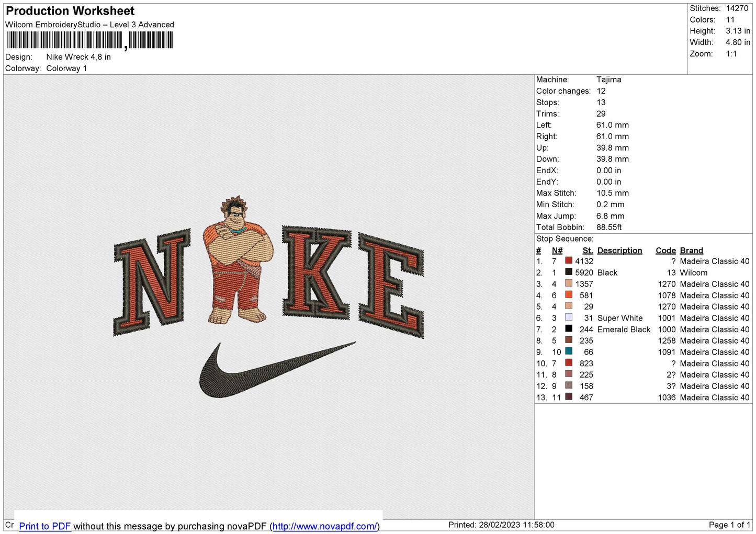This screenshot has height=534, width=756.
Task: Click the Zoom value 1:1
Action: pos(731,54)
